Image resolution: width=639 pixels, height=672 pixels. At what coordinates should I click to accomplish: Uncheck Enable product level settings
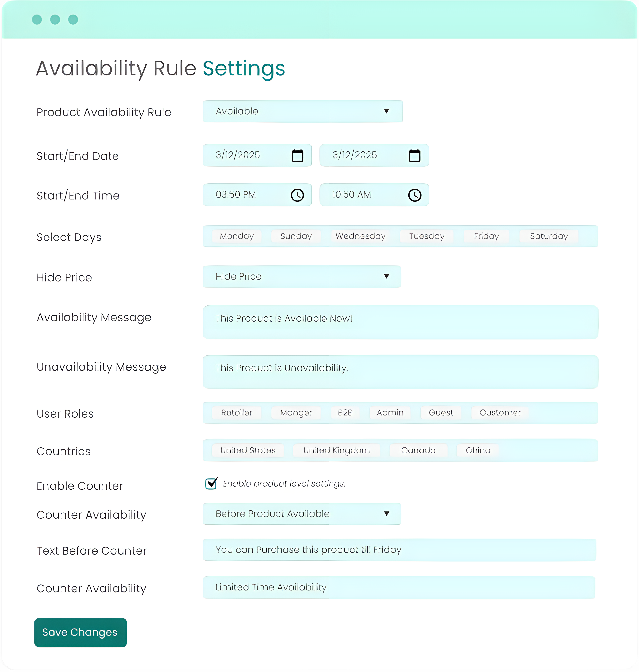(211, 483)
